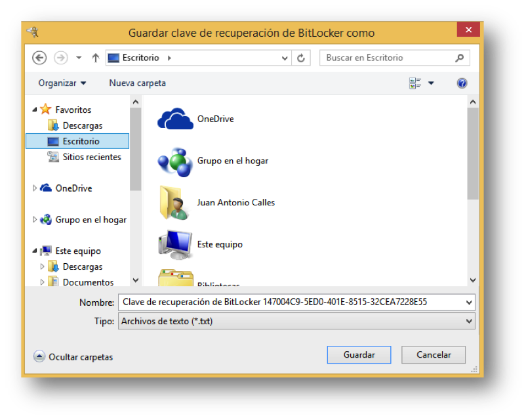Image resolution: width=526 pixels, height=420 pixels.
Task: Click the dialog title bar key icon
Action: click(33, 32)
